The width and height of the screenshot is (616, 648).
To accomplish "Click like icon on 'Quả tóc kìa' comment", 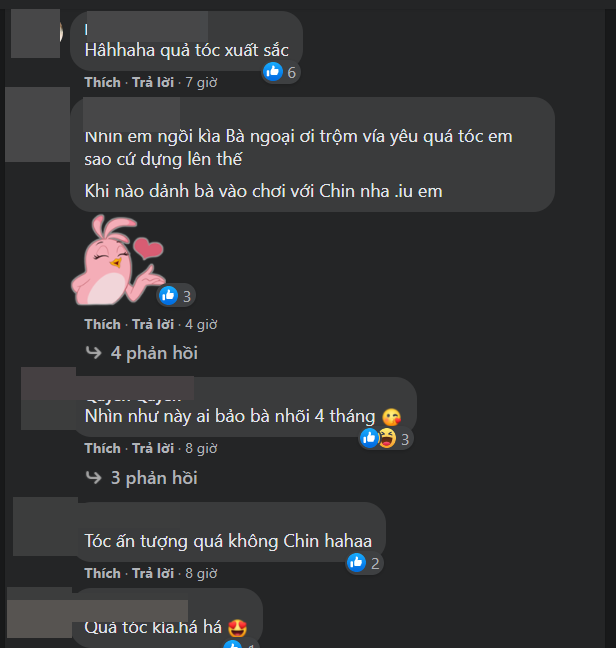I will pos(233,644).
